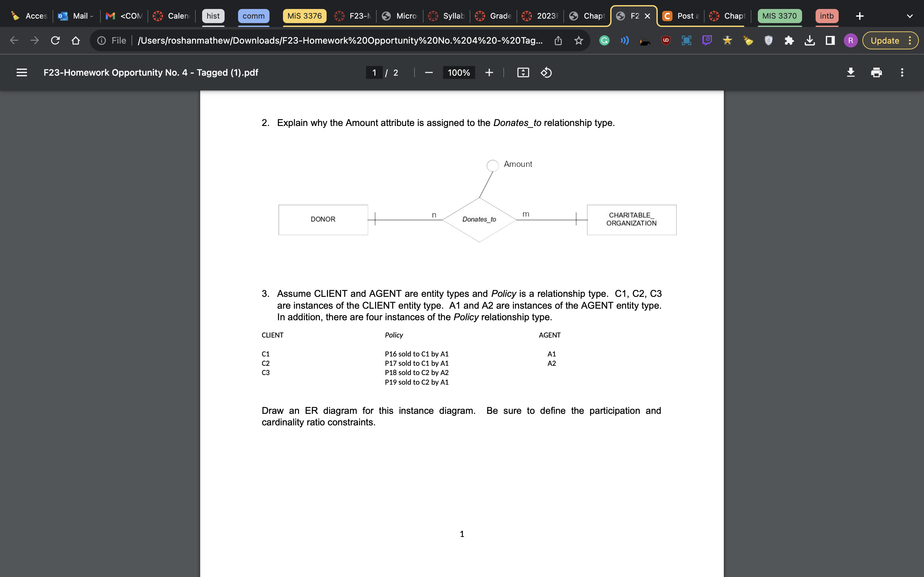Screen dimensions: 924x577
Task: Open the PDF viewer three-dot menu
Action: pos(902,72)
